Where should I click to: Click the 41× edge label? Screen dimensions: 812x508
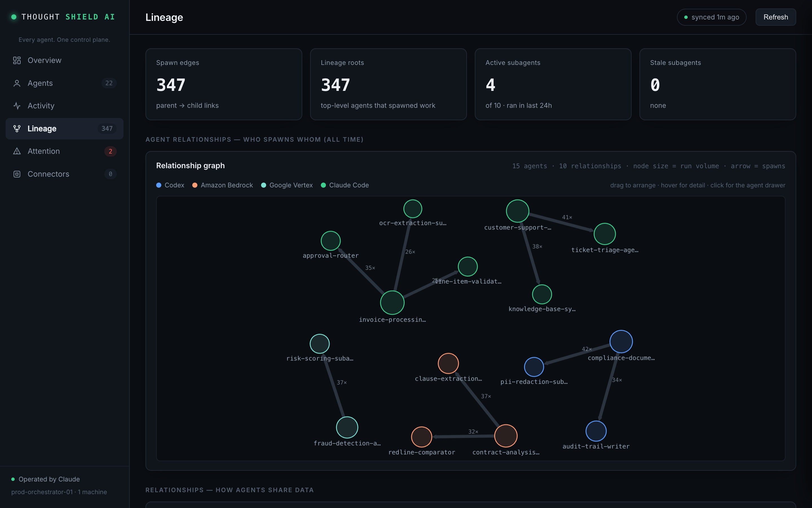pos(567,217)
